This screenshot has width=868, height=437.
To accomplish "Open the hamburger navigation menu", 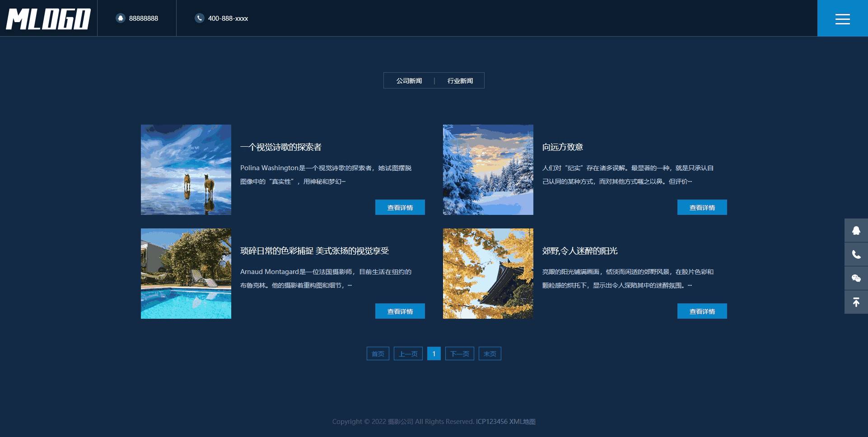I will pos(842,18).
